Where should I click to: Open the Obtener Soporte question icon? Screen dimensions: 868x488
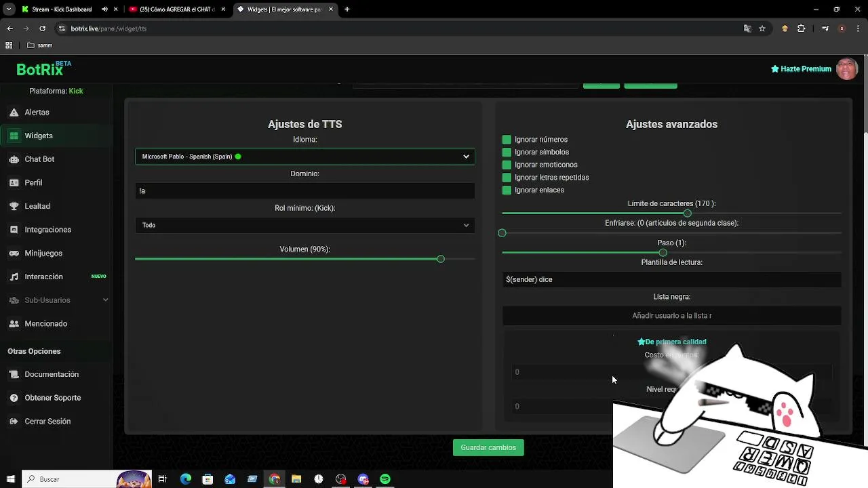pos(14,398)
